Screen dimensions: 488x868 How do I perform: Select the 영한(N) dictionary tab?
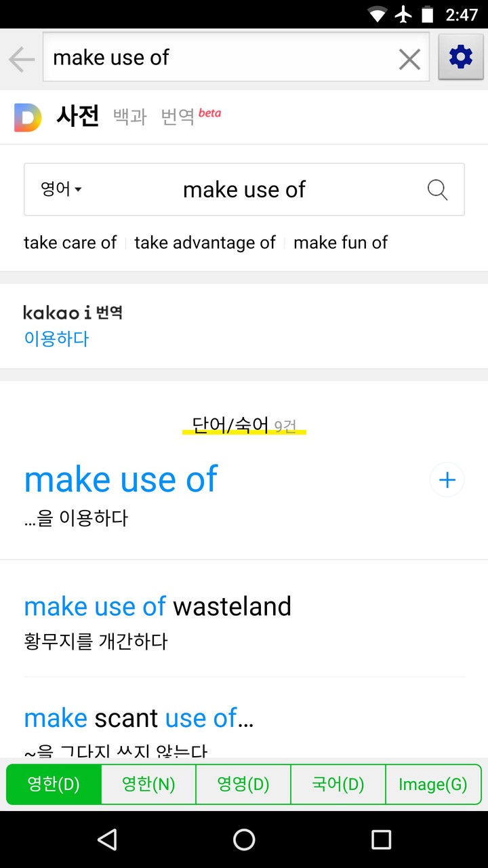[x=148, y=784]
